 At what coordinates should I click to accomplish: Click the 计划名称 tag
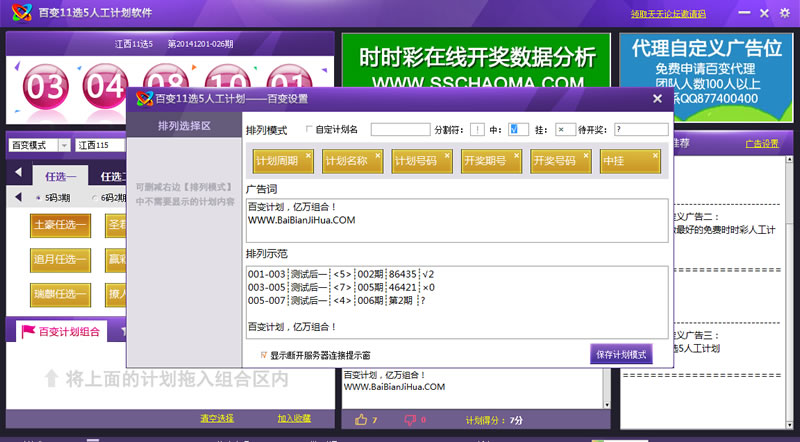(352, 161)
